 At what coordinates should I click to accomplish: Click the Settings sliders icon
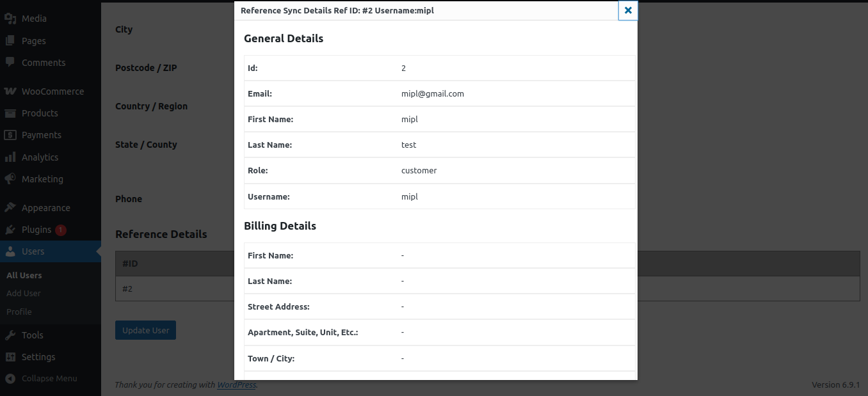[10, 357]
